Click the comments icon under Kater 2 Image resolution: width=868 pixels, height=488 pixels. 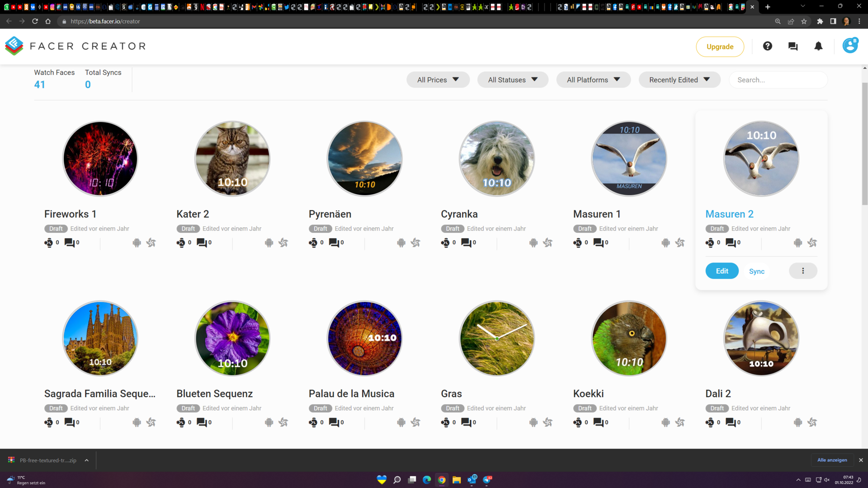coord(202,243)
